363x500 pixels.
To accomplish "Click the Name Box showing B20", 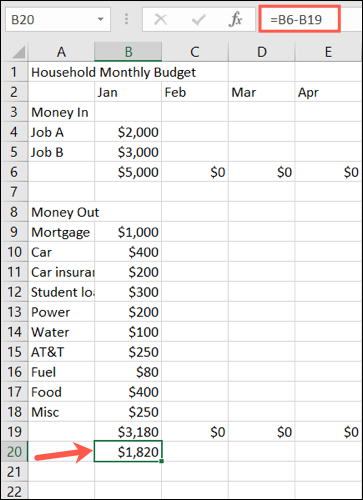I will tap(58, 20).
